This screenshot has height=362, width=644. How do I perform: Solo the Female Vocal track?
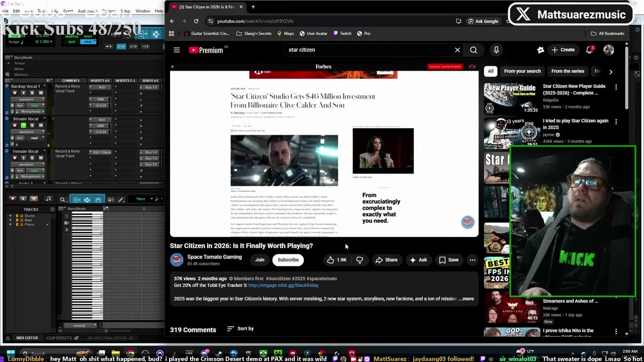click(32, 158)
